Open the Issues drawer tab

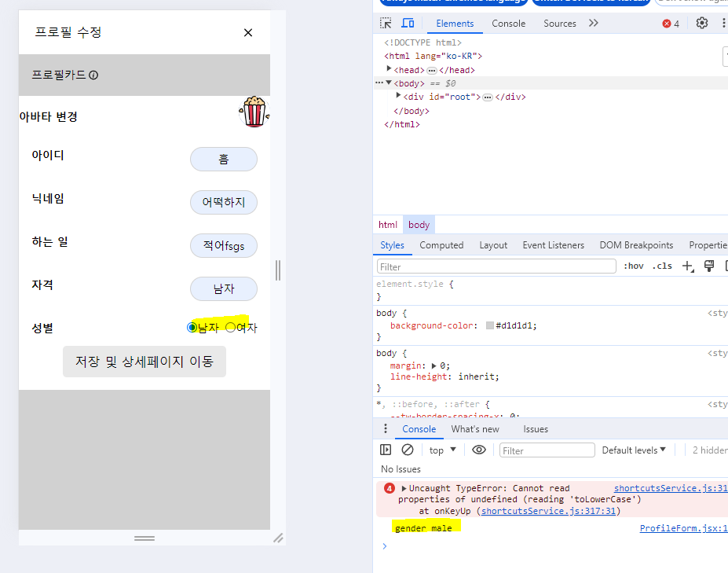tap(536, 429)
